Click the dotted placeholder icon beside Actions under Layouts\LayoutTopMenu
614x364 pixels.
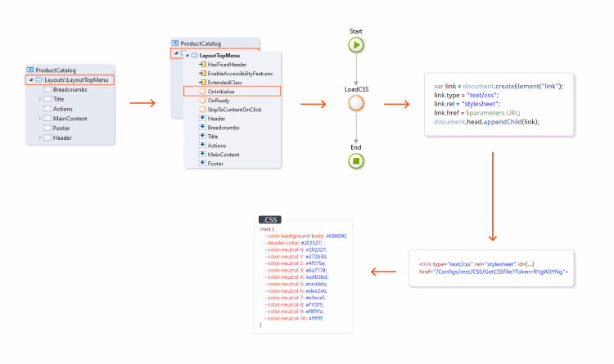(x=47, y=109)
